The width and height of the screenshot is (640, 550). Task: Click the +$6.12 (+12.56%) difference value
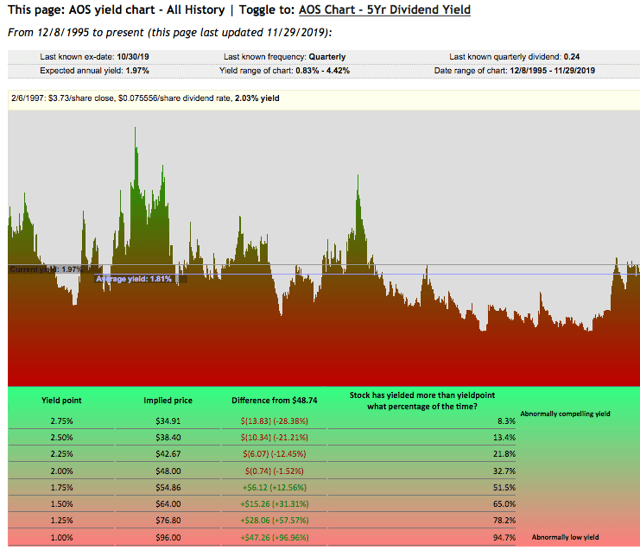click(x=274, y=488)
